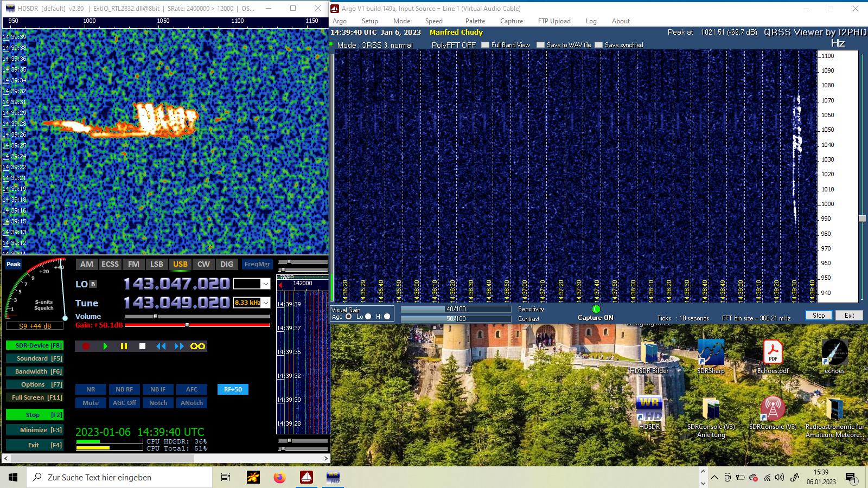This screenshot has width=868, height=488.
Task: Launch the SDRConsole (V3) radio tower shortcut
Action: (x=773, y=413)
